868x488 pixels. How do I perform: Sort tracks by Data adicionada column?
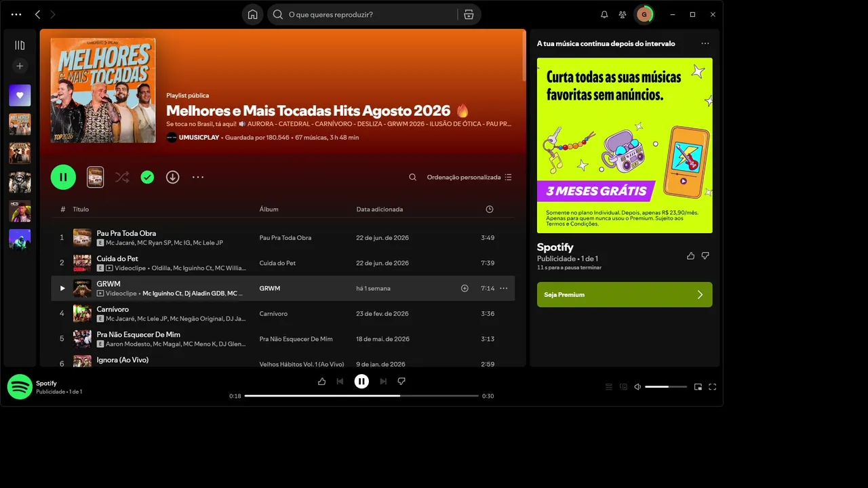(x=380, y=209)
